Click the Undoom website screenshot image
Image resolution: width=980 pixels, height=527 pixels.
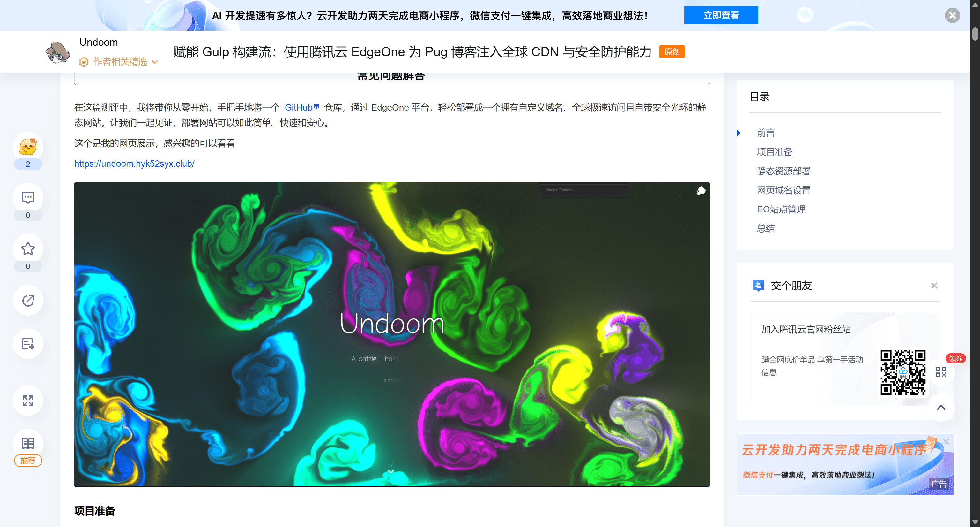pos(391,334)
